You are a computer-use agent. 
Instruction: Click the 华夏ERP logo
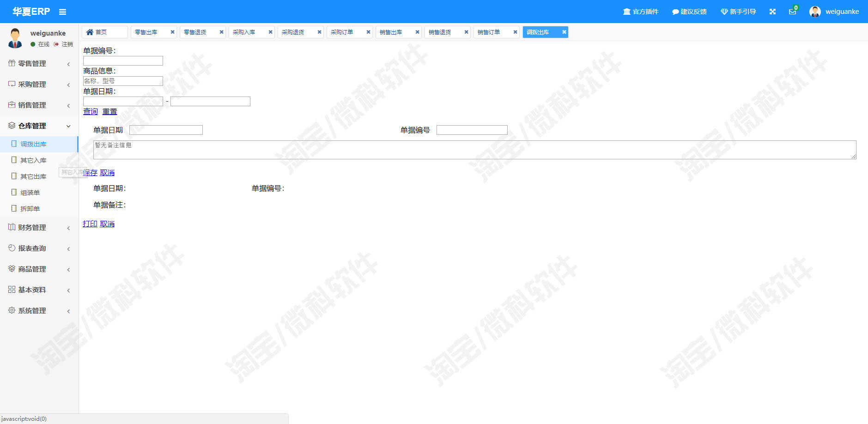tap(31, 12)
